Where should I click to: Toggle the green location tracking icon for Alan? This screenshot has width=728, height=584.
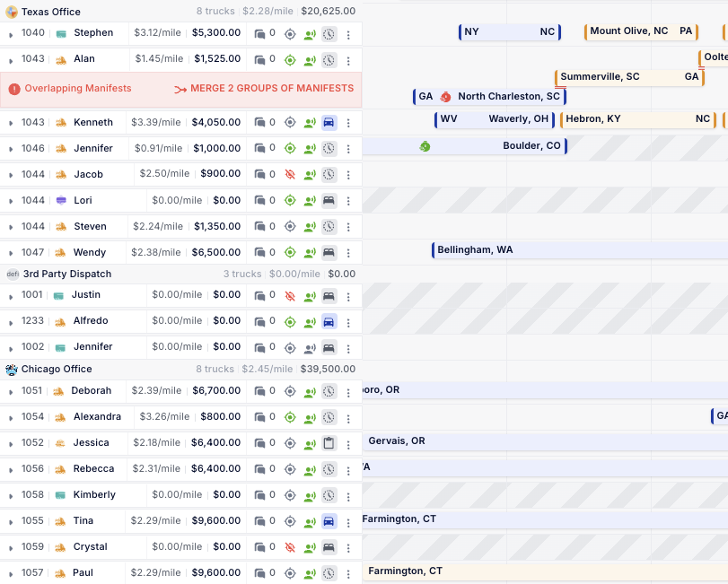click(290, 60)
